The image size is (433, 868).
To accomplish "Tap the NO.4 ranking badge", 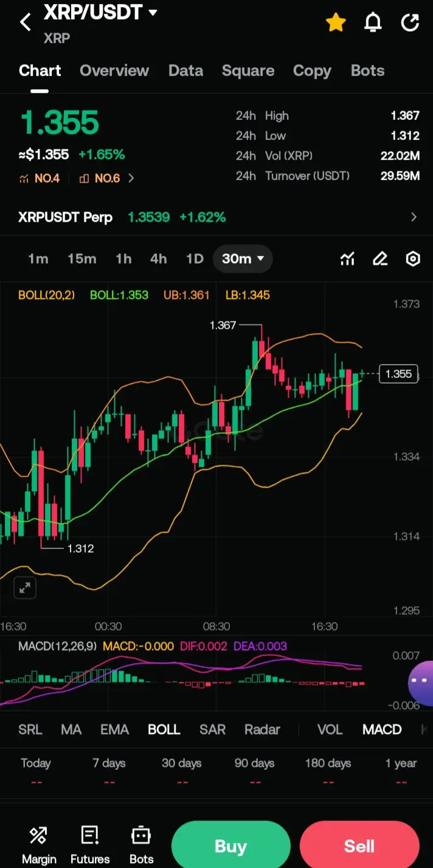I will [x=40, y=178].
